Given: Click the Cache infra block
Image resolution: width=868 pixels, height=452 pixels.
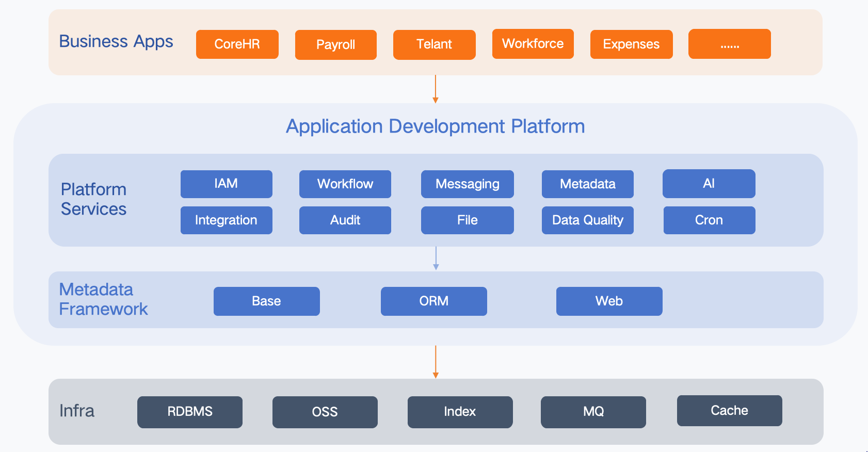Looking at the screenshot, I should [729, 411].
